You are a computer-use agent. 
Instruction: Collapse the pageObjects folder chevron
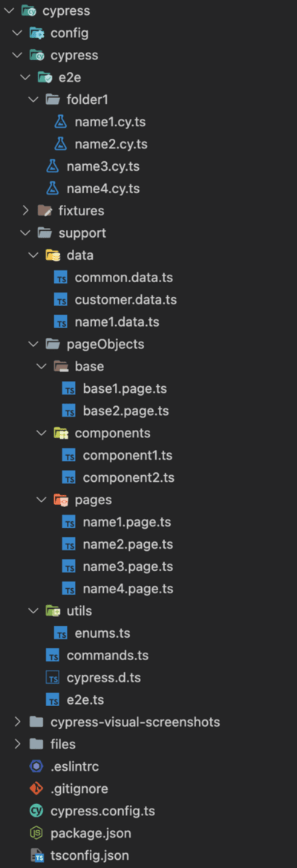[33, 345]
